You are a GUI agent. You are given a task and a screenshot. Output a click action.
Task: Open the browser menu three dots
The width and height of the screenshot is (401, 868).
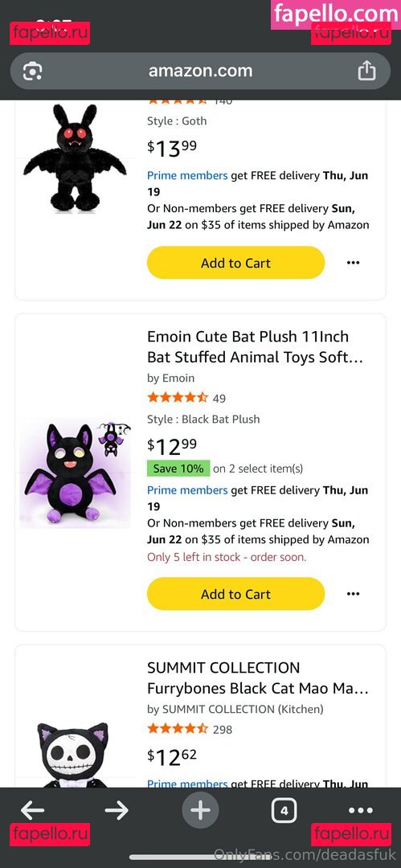(x=361, y=811)
